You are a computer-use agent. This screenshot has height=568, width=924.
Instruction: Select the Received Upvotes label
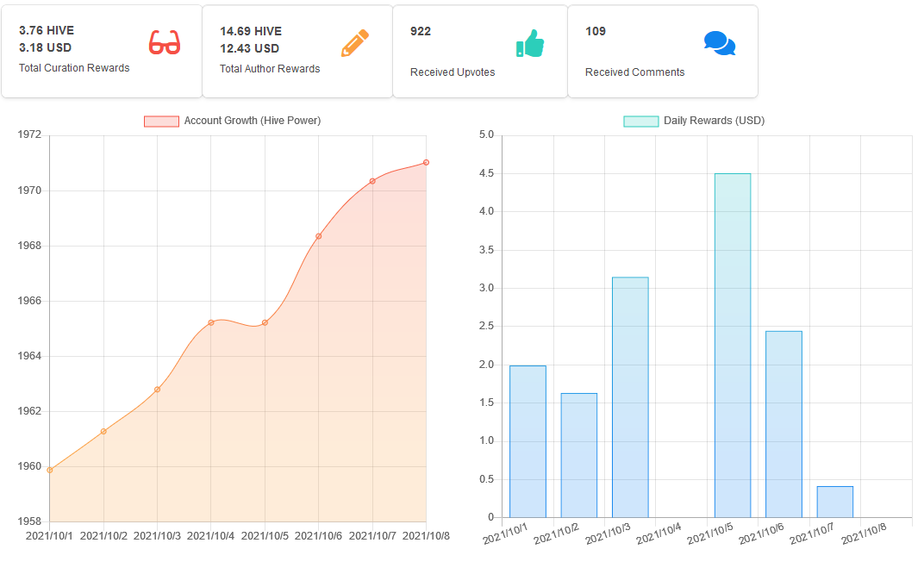[453, 72]
